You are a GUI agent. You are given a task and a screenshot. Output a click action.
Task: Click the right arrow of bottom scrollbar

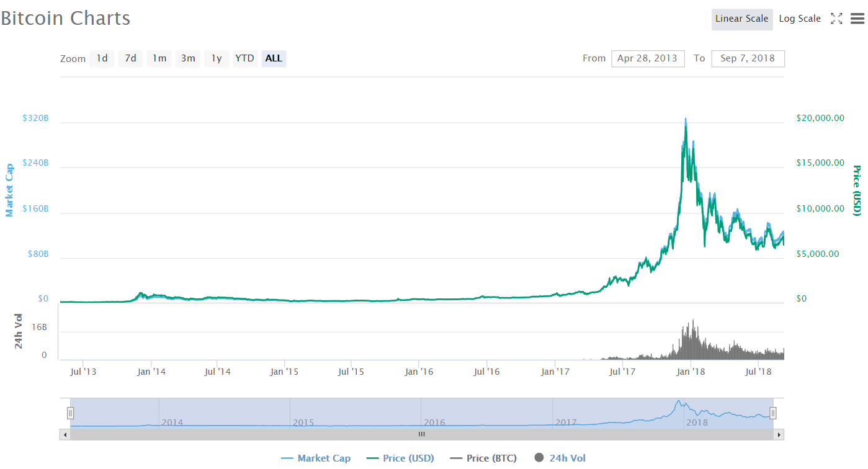coord(781,435)
